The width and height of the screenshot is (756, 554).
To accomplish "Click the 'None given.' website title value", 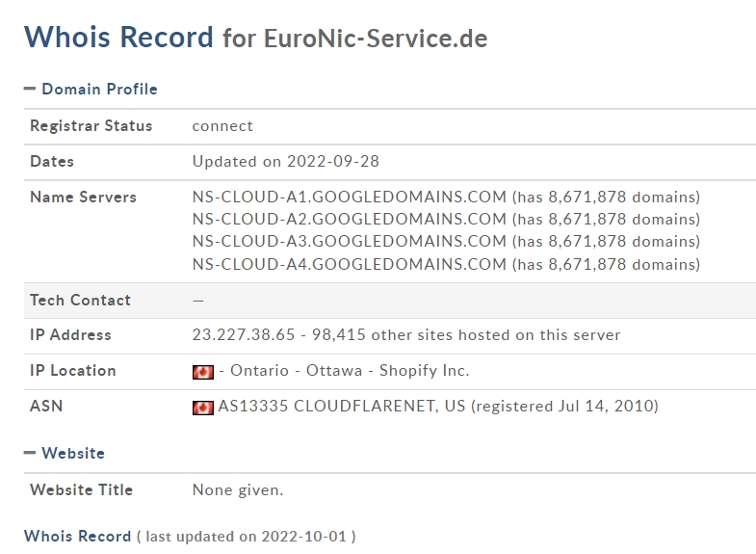I will coord(238,489).
